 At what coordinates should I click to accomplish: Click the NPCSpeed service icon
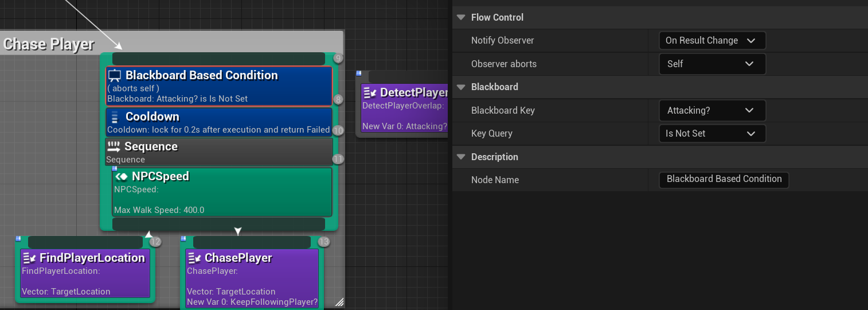[121, 177]
